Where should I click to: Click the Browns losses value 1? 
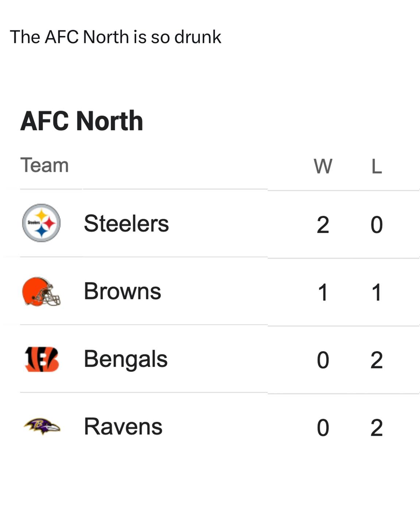coord(377,292)
